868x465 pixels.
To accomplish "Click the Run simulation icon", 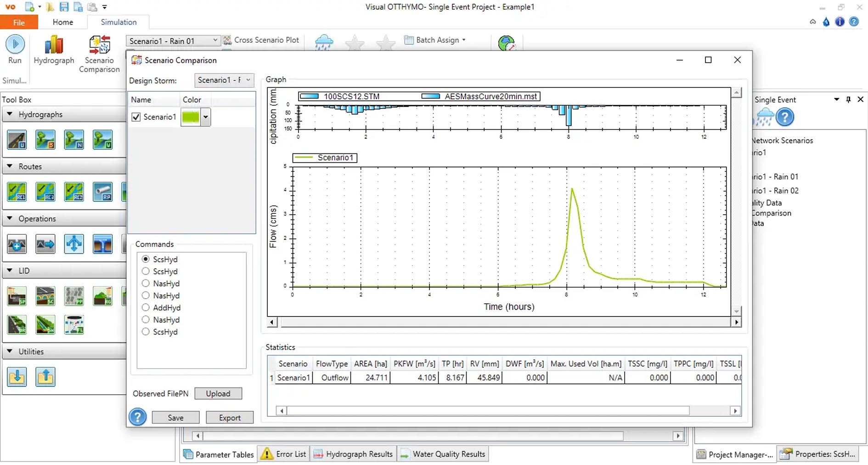I will [x=15, y=45].
